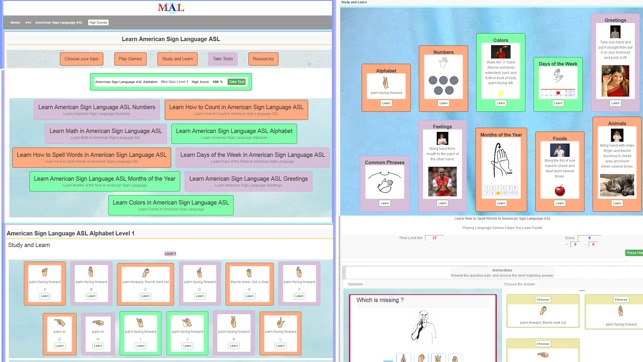Click the letter E hand sign image

(249, 273)
